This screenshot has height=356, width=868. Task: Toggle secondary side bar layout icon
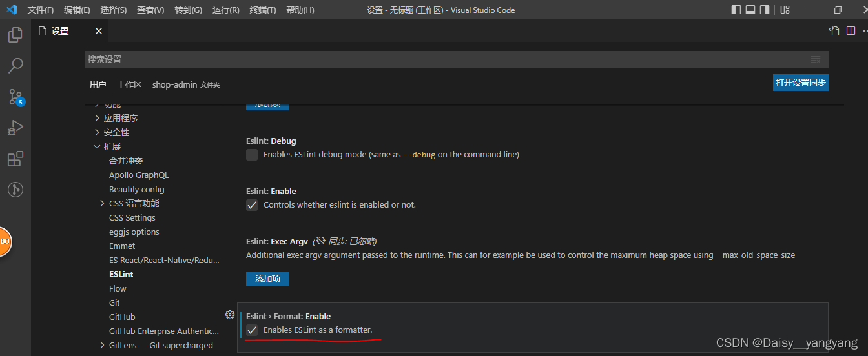click(765, 10)
